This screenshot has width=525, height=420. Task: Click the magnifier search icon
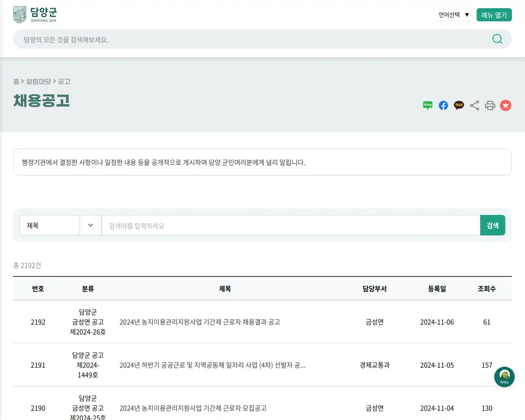pyautogui.click(x=497, y=39)
